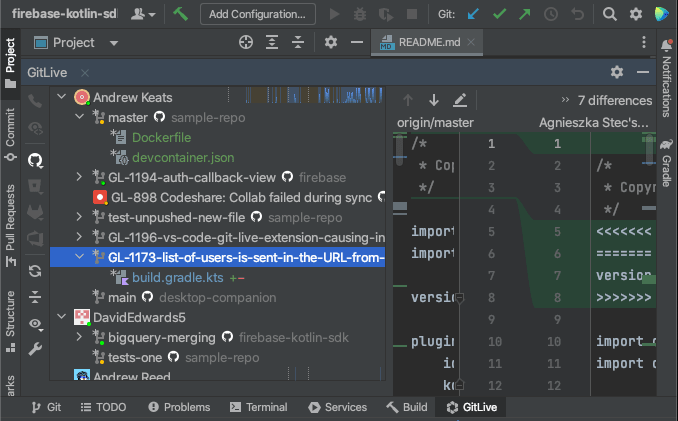Select the GitLive bottom tab

[472, 407]
